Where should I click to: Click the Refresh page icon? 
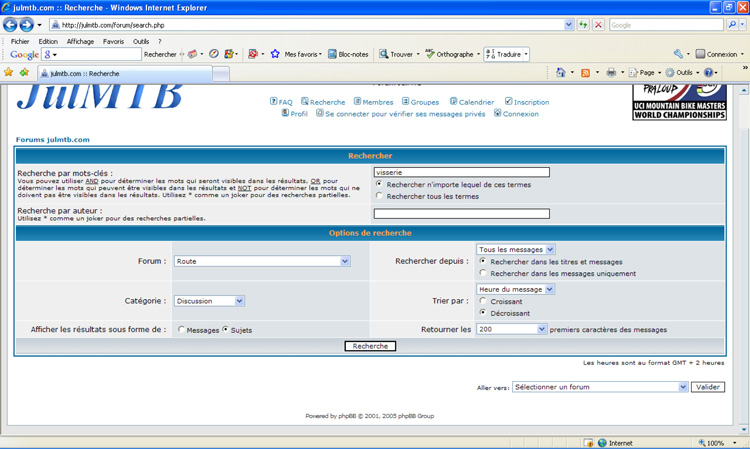(583, 25)
